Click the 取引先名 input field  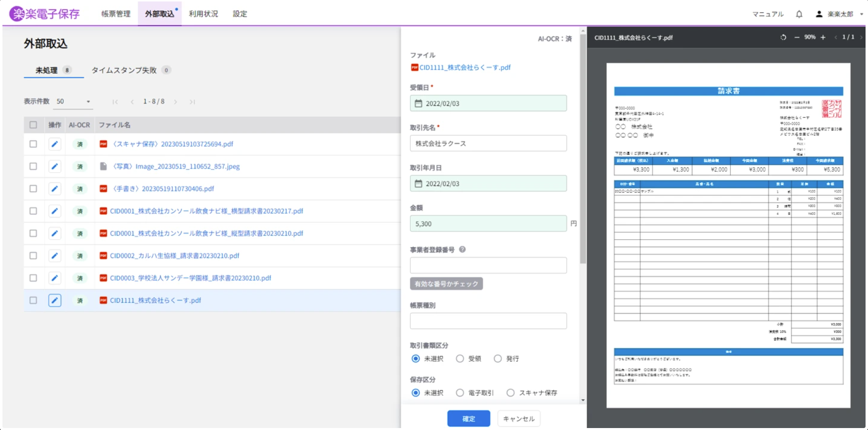(x=488, y=143)
